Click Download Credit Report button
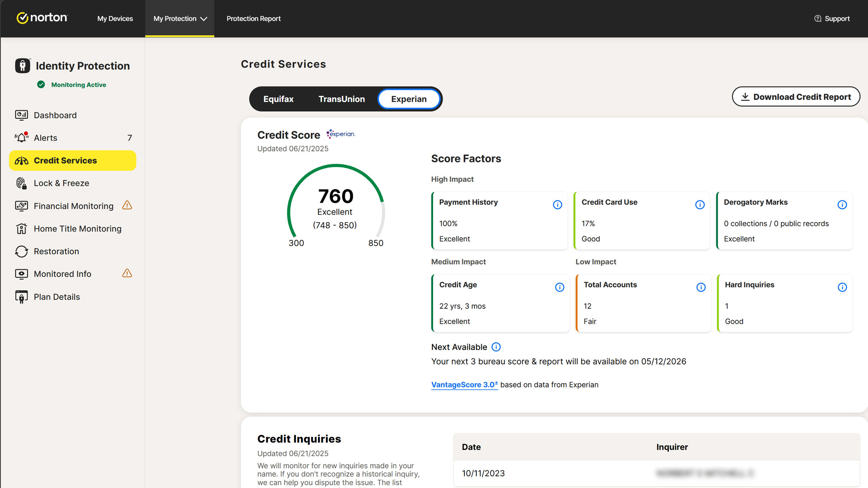The width and height of the screenshot is (868, 488). (796, 97)
